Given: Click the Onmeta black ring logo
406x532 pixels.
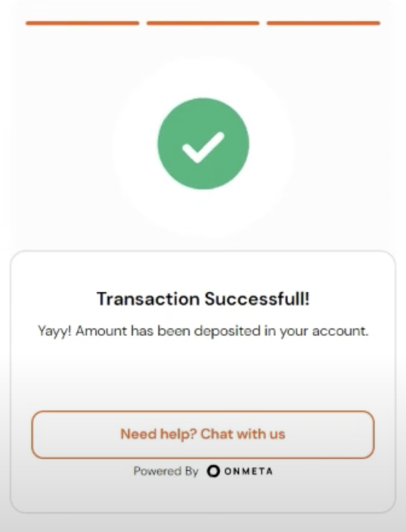Looking at the screenshot, I should point(213,471).
